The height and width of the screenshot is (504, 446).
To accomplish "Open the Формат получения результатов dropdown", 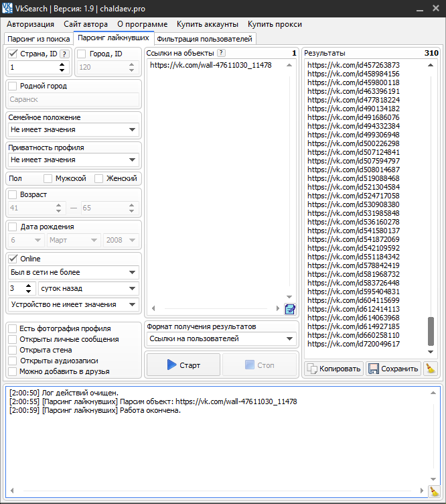I will pos(222,338).
